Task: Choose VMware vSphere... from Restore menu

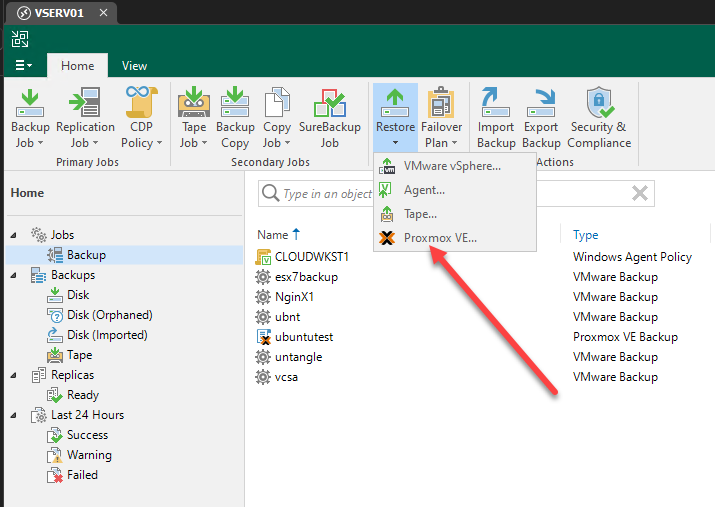Action: pyautogui.click(x=455, y=166)
